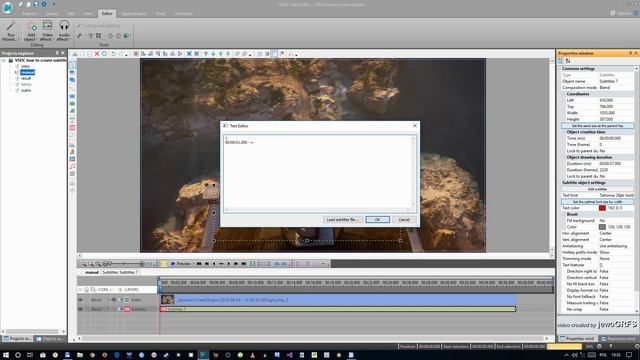
Task: Click the Left coordinate value field
Action: pos(616,100)
